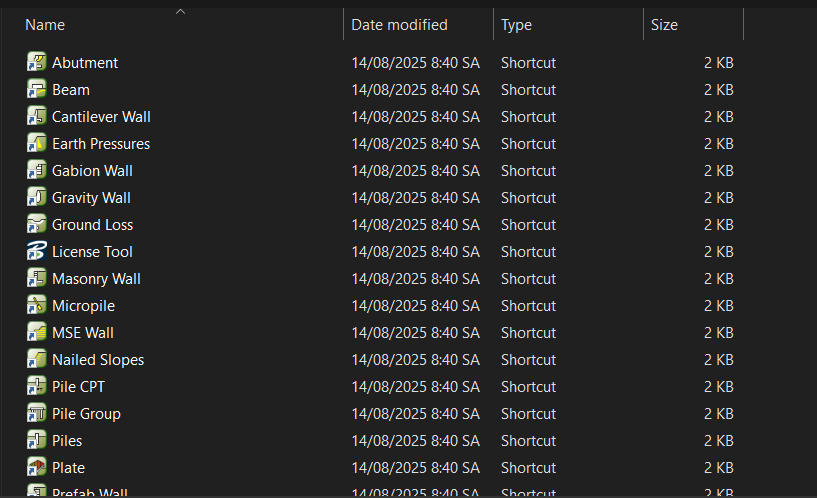Click the MSE Wall icon
817x498 pixels.
[37, 332]
